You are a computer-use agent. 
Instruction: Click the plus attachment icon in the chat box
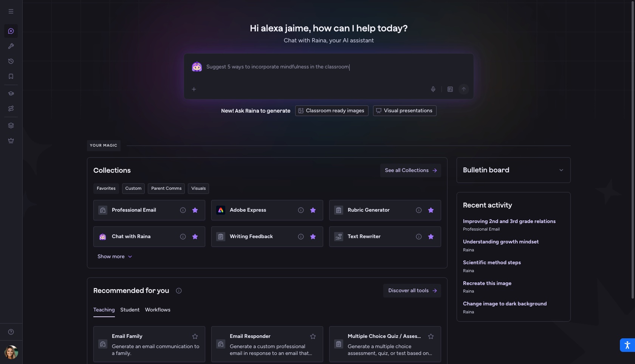click(194, 89)
